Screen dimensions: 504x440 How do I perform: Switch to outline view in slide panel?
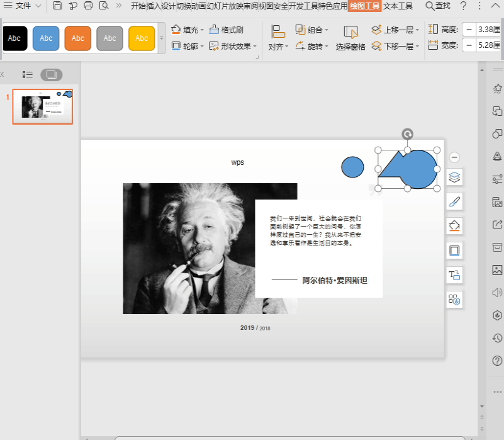point(28,75)
